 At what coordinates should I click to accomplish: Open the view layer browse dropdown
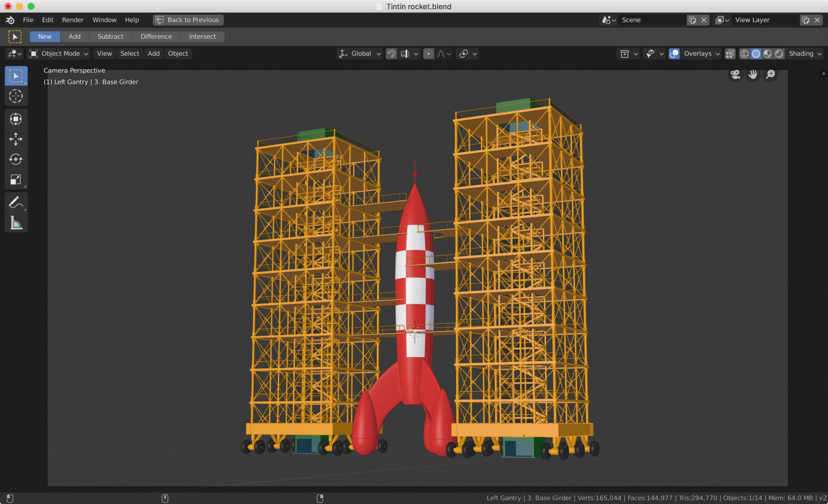722,20
